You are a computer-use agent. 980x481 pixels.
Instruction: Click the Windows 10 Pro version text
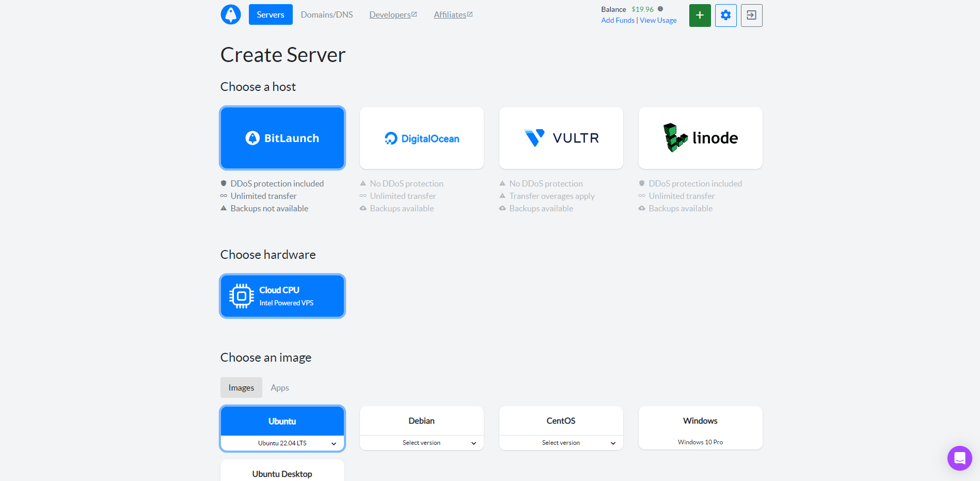coord(701,442)
